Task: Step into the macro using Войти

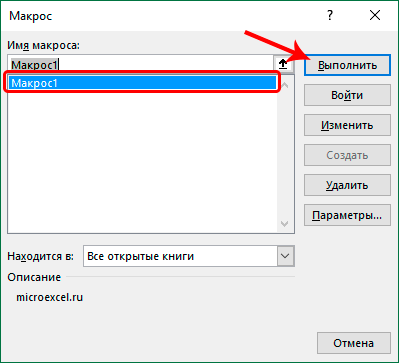Action: point(347,95)
